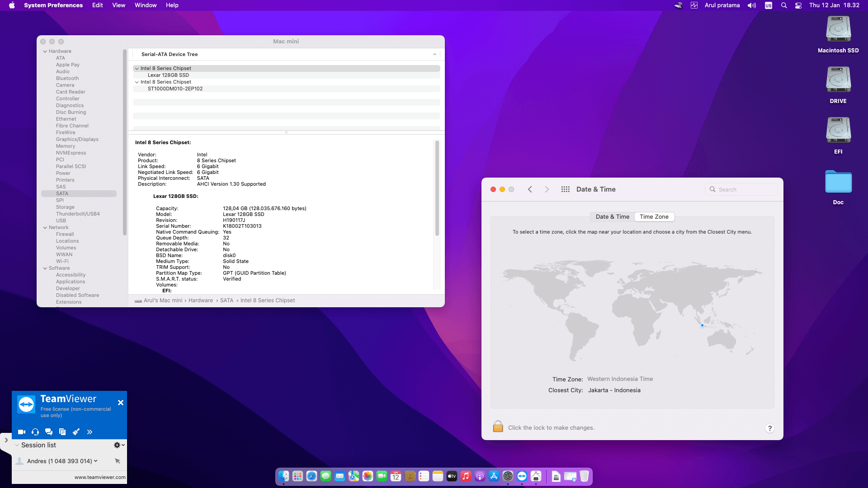Open Macintosh SSD drive on desktop

[x=838, y=30]
